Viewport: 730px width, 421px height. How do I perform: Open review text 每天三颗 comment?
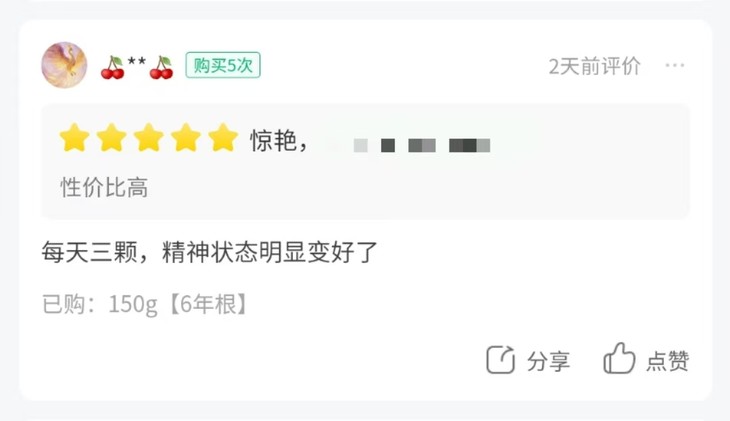210,252
